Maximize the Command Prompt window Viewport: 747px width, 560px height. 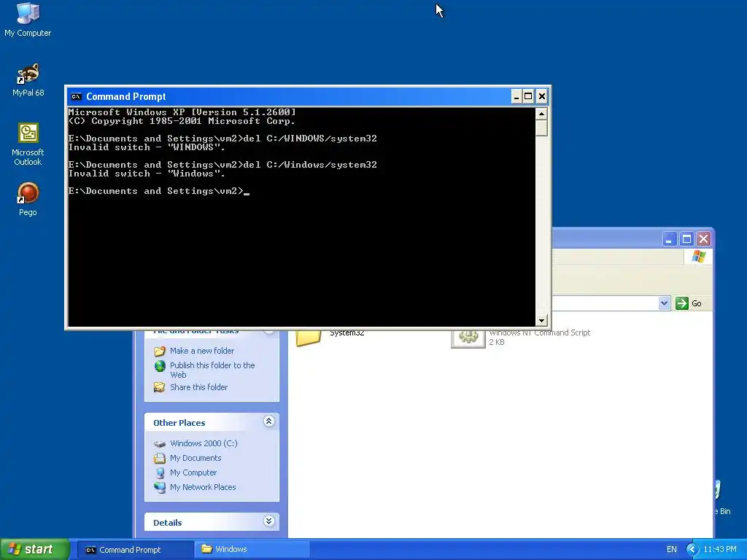click(528, 97)
